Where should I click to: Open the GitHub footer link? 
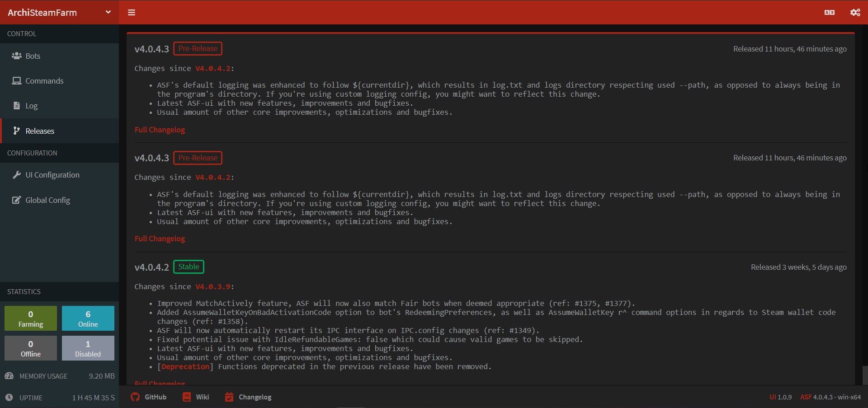tap(149, 397)
